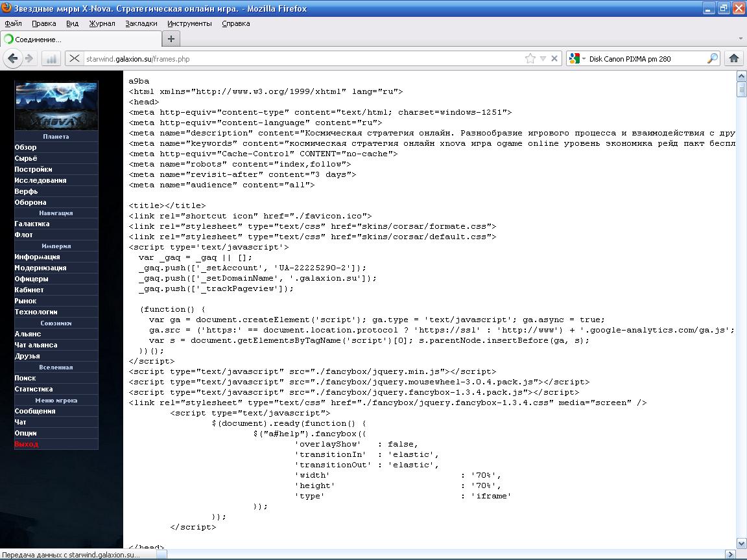Log out via the red Выход link

(26, 444)
